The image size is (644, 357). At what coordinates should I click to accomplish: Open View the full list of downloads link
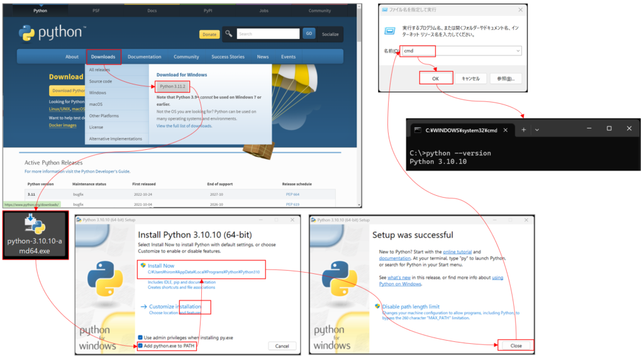tap(184, 126)
